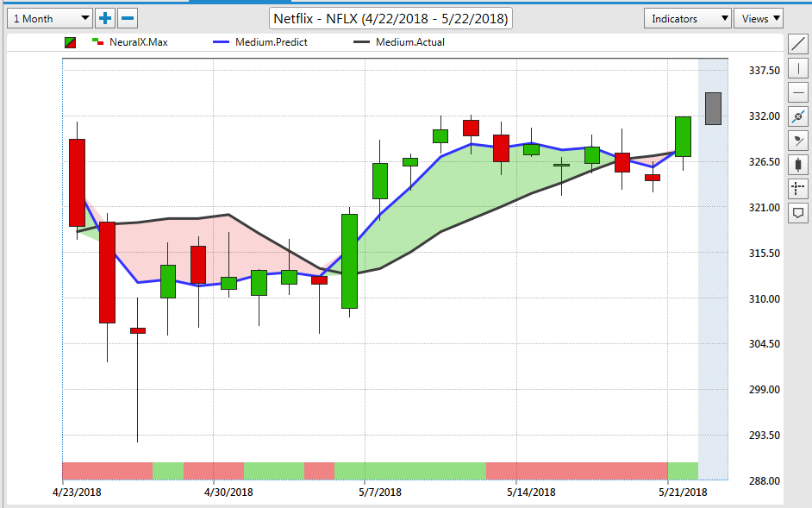812x508 pixels.
Task: Expand the Indicators dropdown
Action: pyautogui.click(x=685, y=18)
